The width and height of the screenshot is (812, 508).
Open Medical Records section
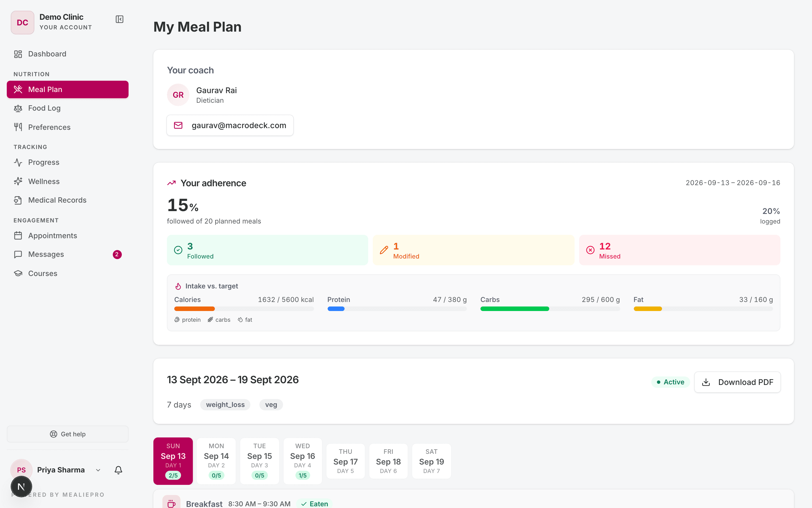coord(67,200)
